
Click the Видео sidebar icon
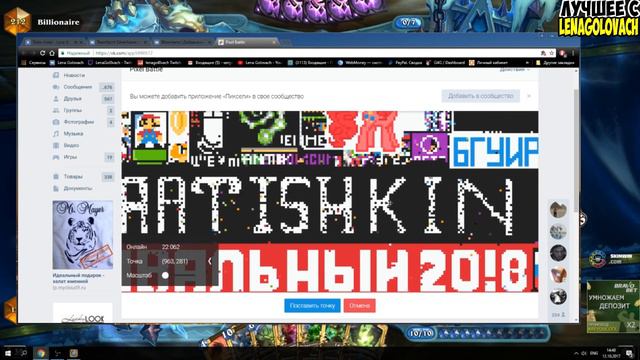(x=56, y=145)
